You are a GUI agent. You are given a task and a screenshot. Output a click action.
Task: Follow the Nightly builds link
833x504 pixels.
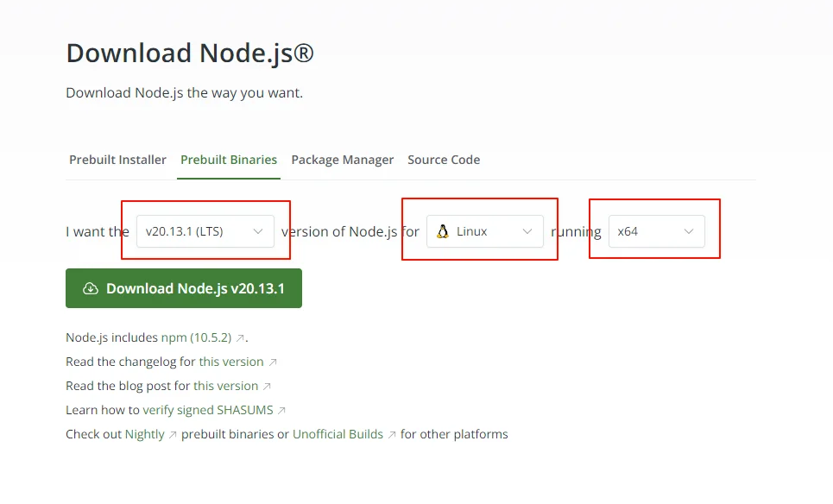tap(144, 434)
